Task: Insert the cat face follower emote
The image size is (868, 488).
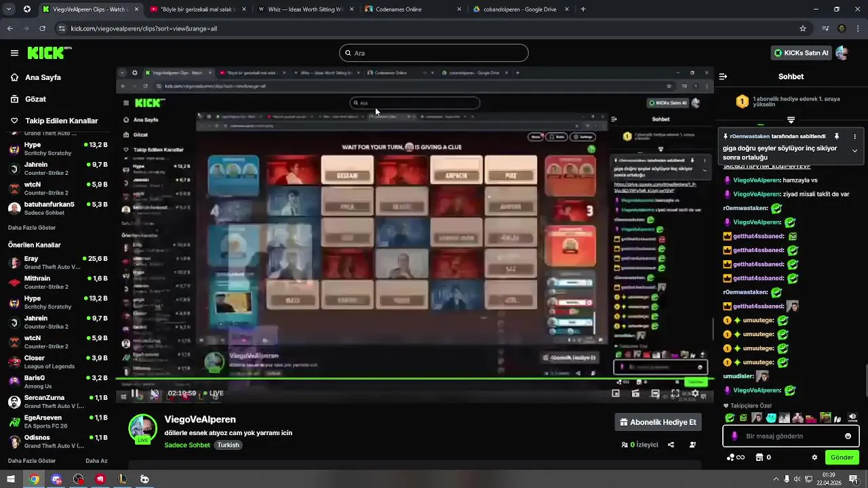Action: 770,418
